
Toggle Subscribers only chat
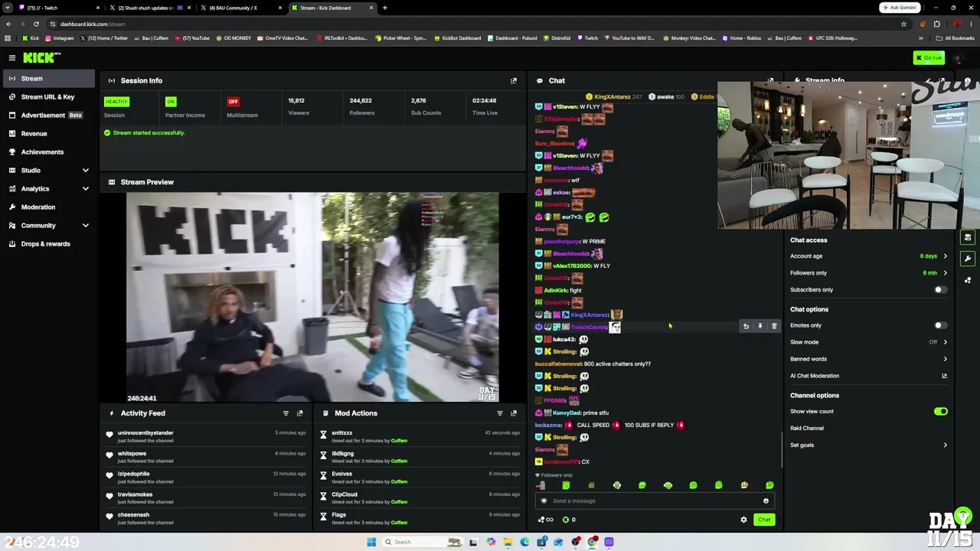pos(940,290)
